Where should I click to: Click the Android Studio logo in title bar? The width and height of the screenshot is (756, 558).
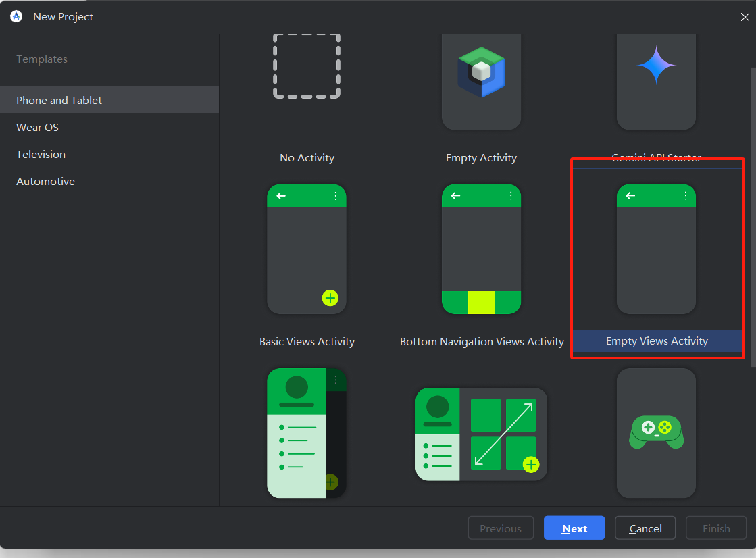click(16, 16)
